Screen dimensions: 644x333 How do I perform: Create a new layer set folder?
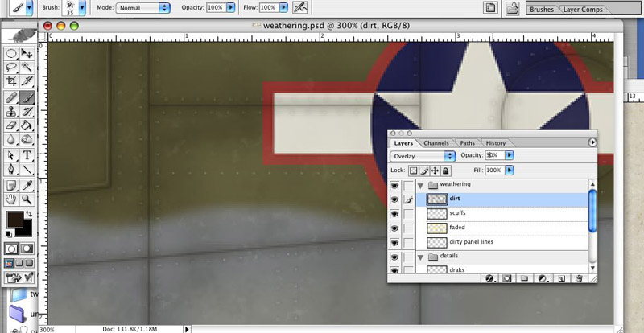point(524,278)
